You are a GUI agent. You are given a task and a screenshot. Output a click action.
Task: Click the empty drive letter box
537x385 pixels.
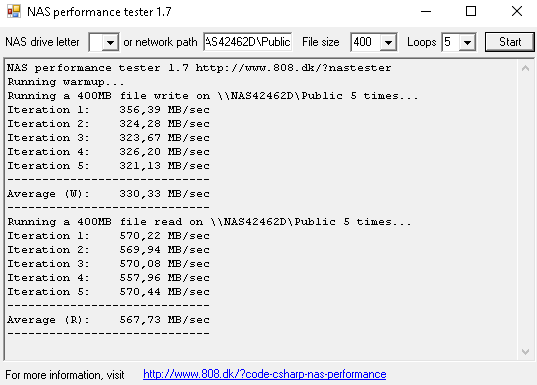(x=96, y=42)
